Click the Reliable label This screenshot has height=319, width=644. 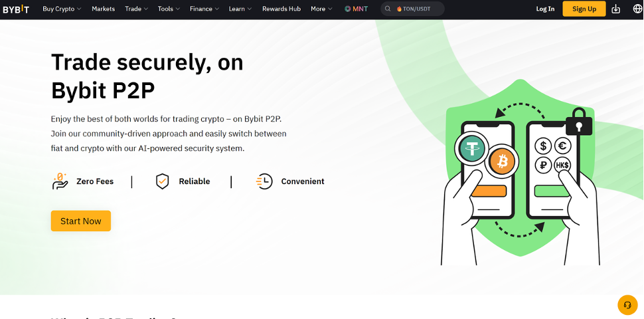pyautogui.click(x=195, y=181)
